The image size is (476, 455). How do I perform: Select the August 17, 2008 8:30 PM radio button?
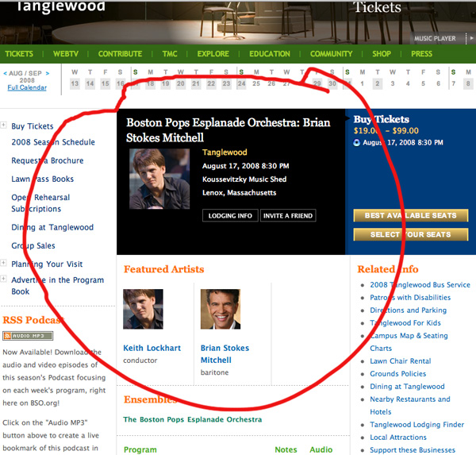coord(357,143)
